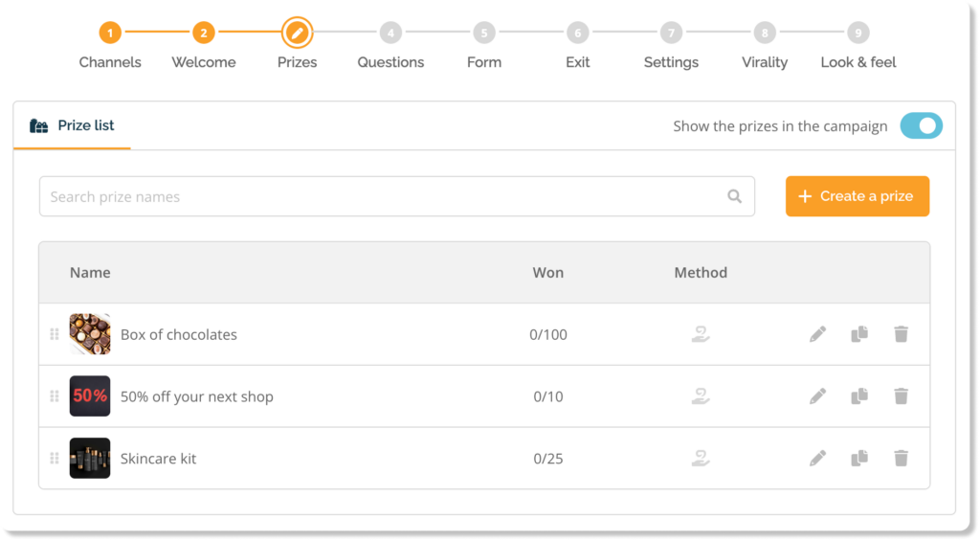Screen dimensions: 980x541
Task: Toggle Show the prizes in the campaign
Action: point(921,125)
